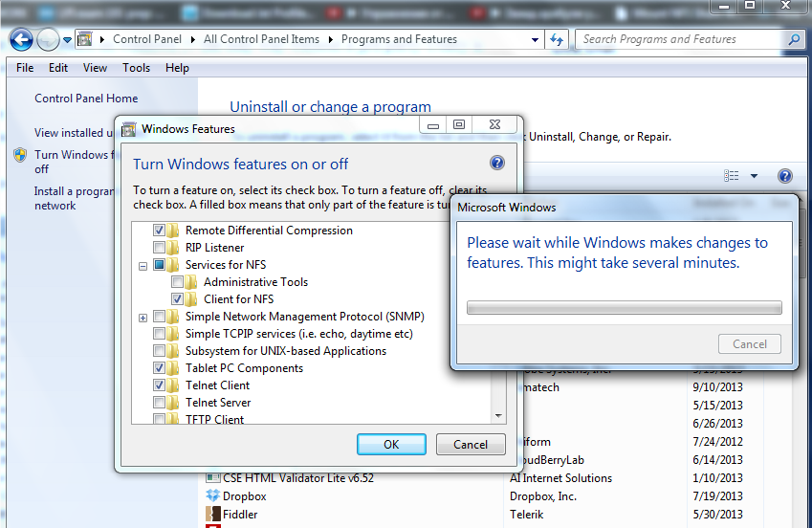
Task: Open Programs and Features help icon
Action: click(784, 176)
